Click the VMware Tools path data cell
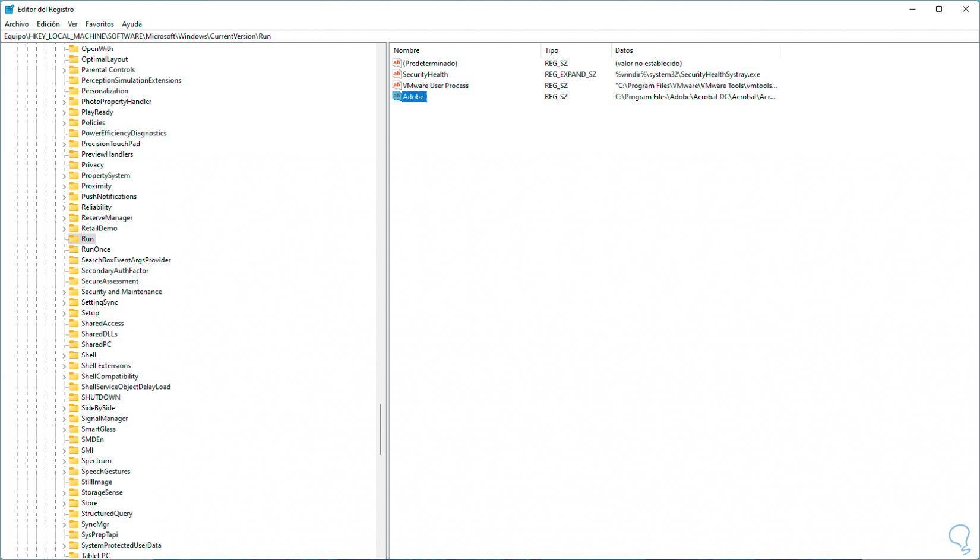Viewport: 980px width, 560px height. 696,86
